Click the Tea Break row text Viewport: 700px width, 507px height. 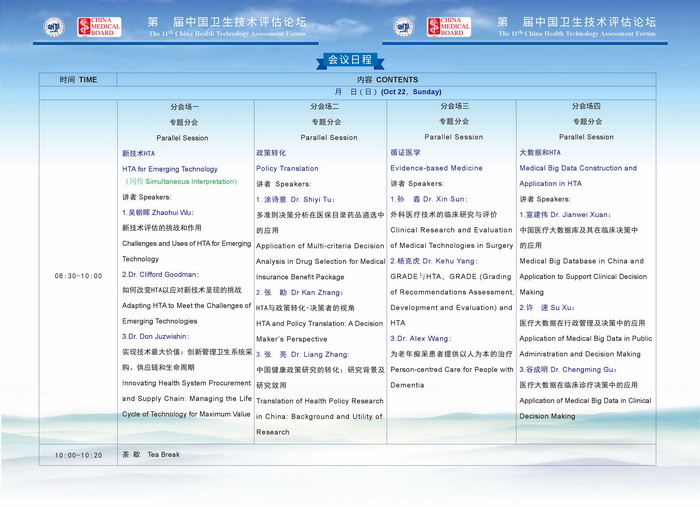click(151, 455)
